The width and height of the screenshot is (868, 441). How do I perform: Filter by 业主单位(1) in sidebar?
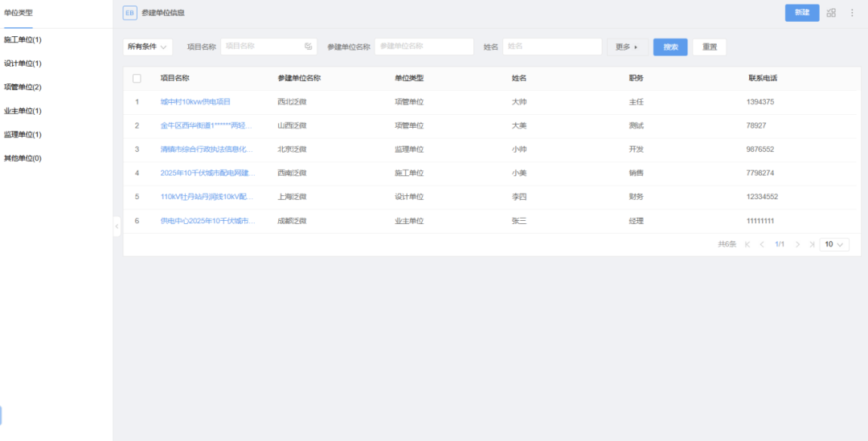(x=23, y=111)
